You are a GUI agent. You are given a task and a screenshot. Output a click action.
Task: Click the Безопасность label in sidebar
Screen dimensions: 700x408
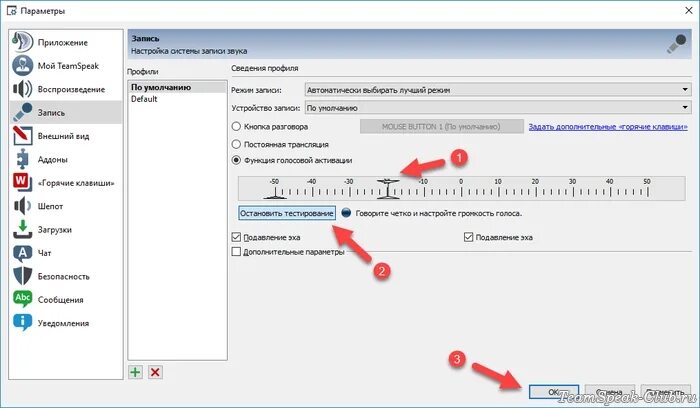point(64,277)
